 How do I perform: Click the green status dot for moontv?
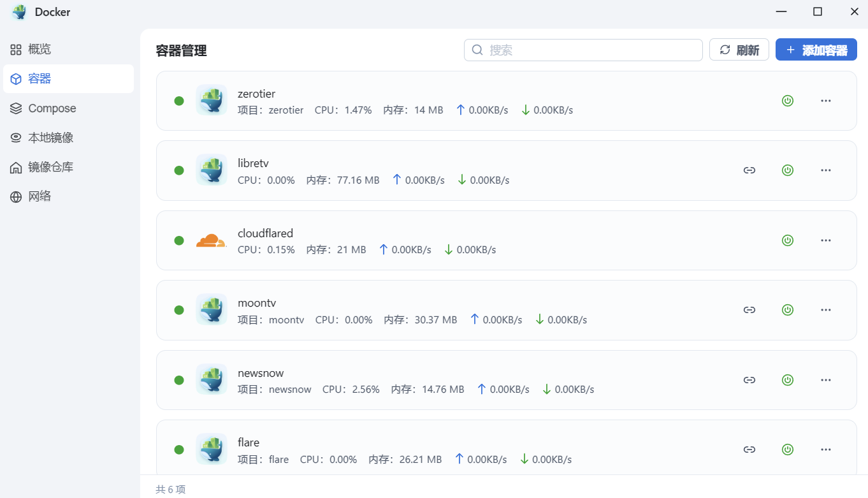tap(179, 310)
